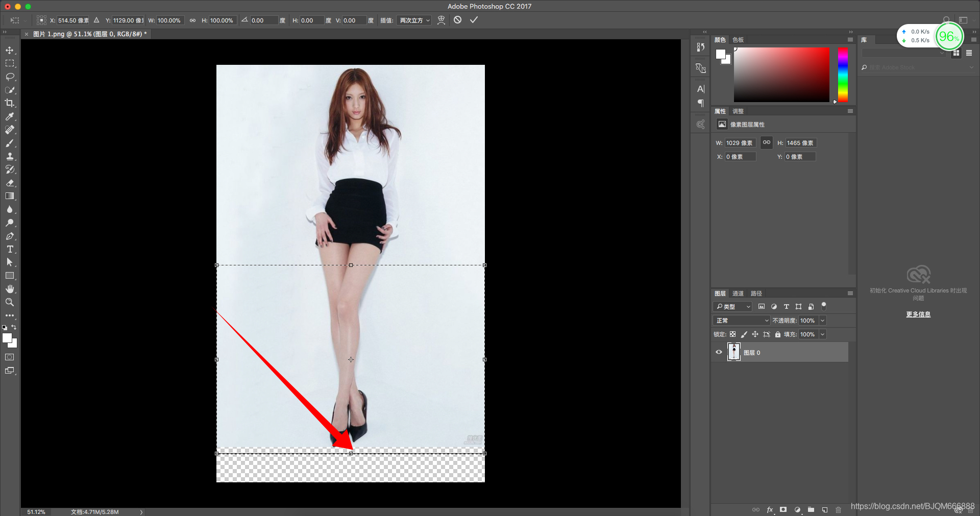Select the Quick Selection tool

coord(10,90)
